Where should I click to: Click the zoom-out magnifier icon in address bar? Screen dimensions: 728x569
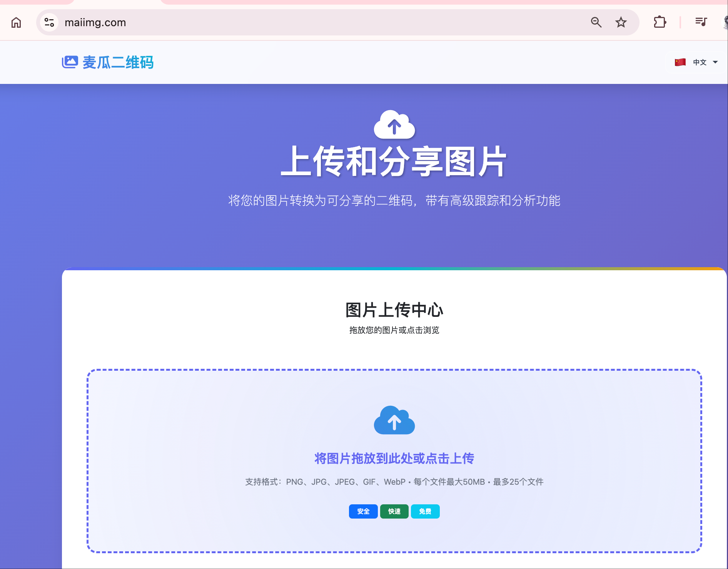pos(596,22)
